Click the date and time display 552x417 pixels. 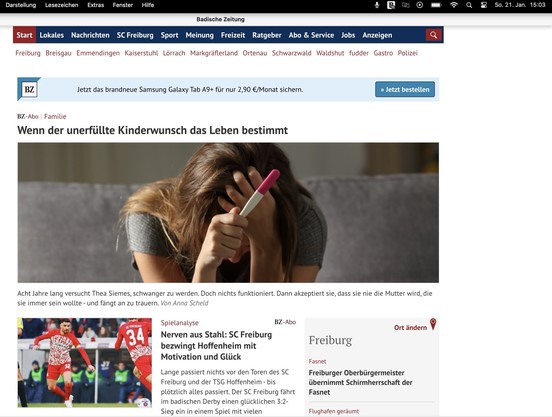[x=520, y=5]
